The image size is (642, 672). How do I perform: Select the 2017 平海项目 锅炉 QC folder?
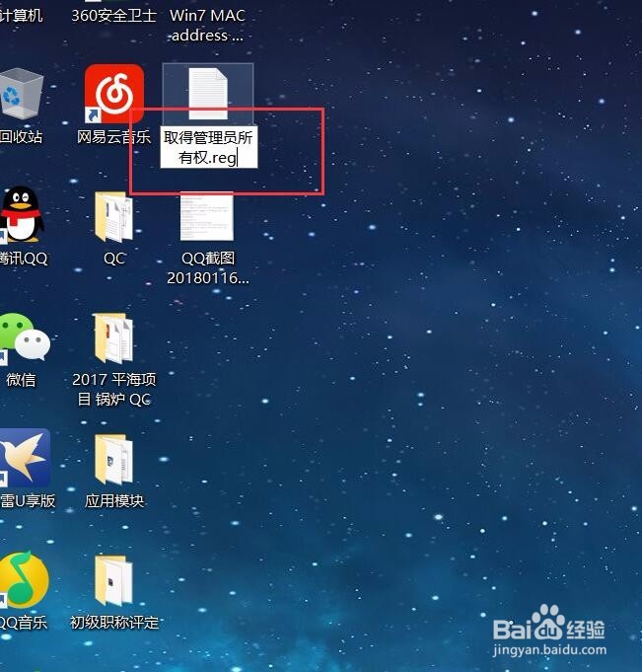coord(114,338)
